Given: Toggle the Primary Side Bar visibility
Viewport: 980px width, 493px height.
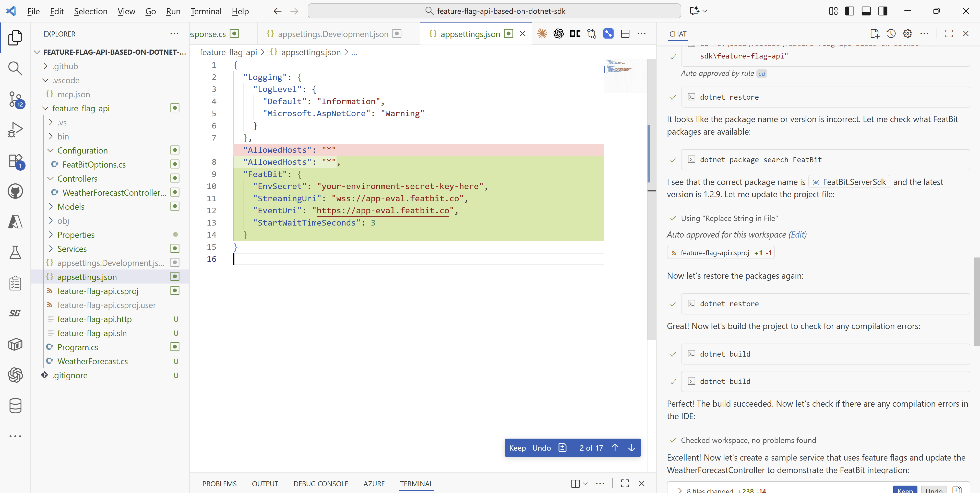Looking at the screenshot, I should point(850,11).
